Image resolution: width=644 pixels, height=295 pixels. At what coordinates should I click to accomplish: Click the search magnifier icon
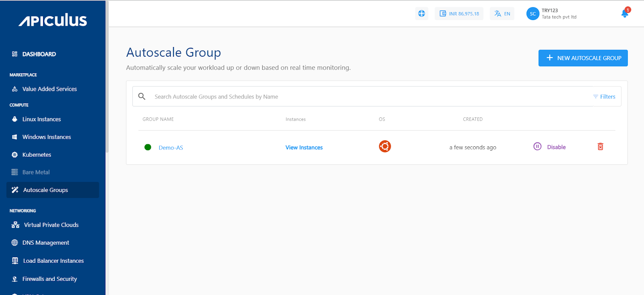[142, 96]
